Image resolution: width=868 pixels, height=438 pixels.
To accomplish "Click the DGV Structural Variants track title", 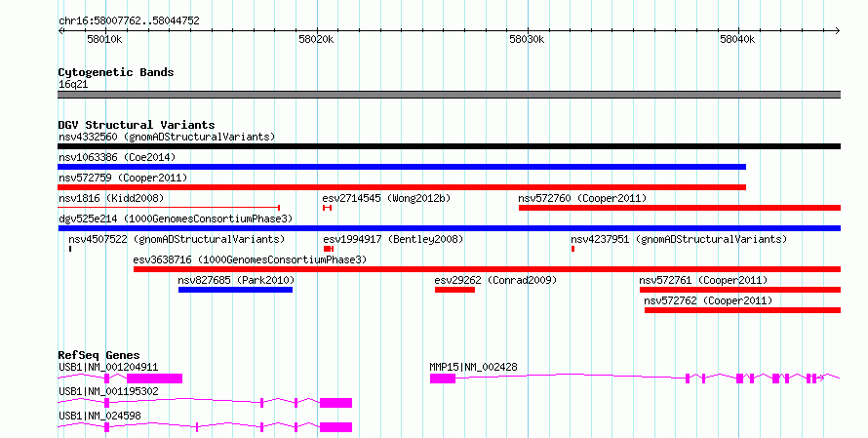I will click(x=137, y=125).
